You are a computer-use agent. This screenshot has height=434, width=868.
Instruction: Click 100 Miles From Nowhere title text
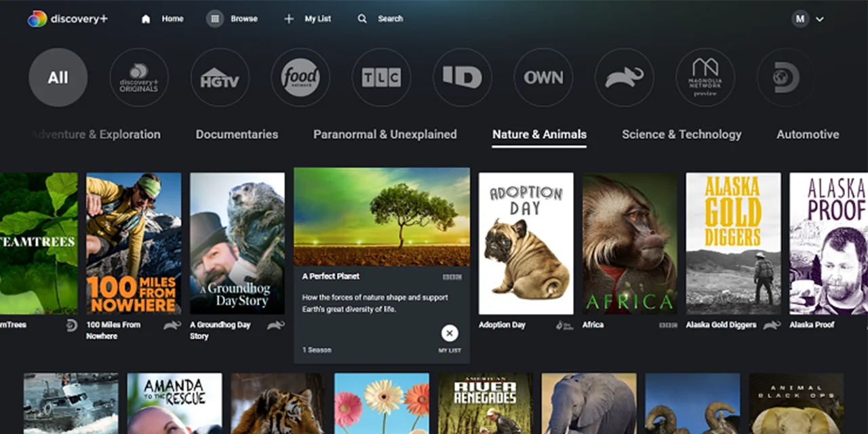[113, 330]
